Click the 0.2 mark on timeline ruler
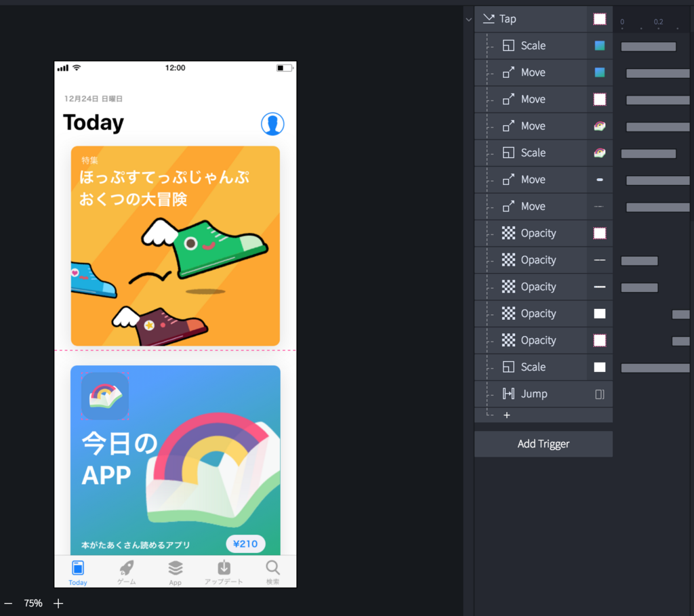 point(658,22)
